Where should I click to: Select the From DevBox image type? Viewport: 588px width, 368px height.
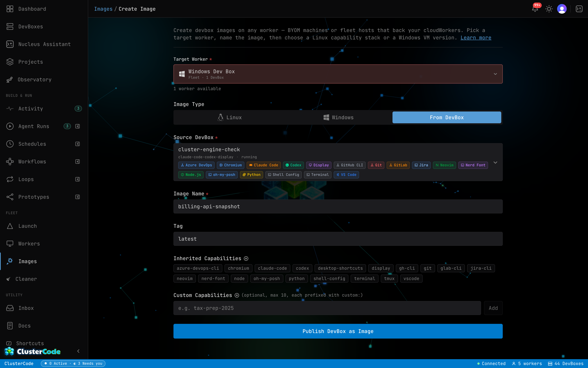click(447, 118)
